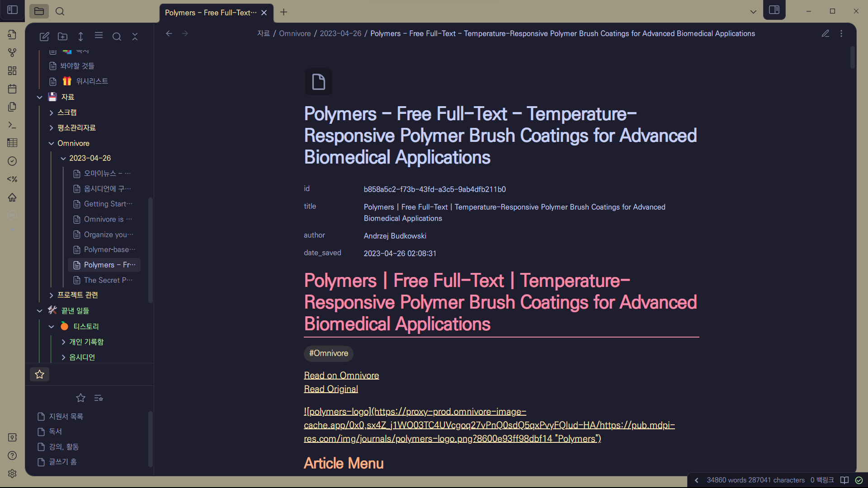Image resolution: width=868 pixels, height=488 pixels.
Task: Switch to the search tab icon
Action: pyautogui.click(x=60, y=11)
